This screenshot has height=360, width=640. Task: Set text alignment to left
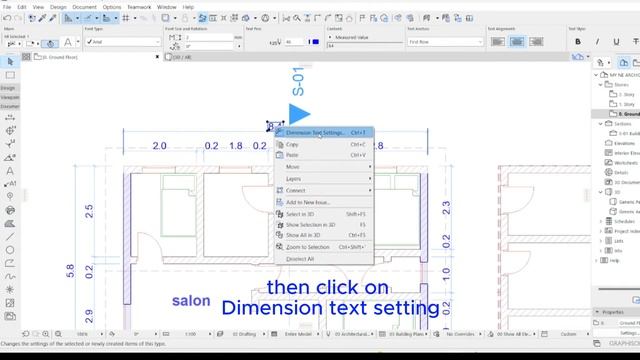click(498, 42)
